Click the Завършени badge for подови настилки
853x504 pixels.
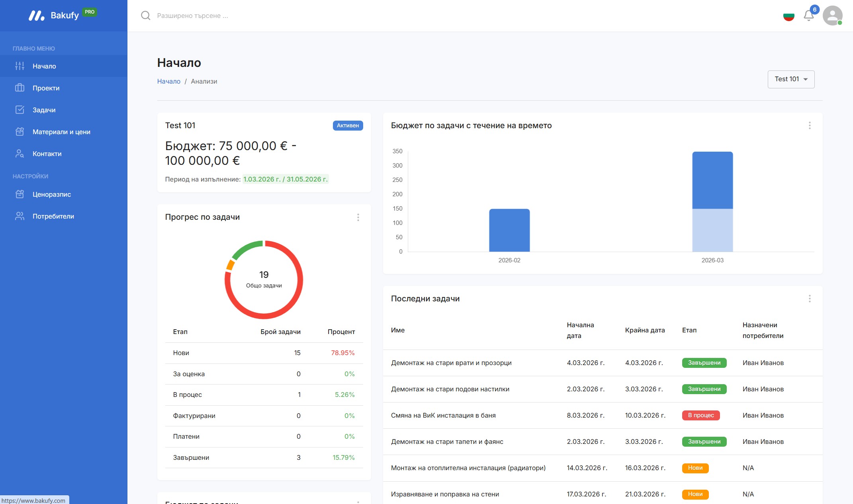704,389
